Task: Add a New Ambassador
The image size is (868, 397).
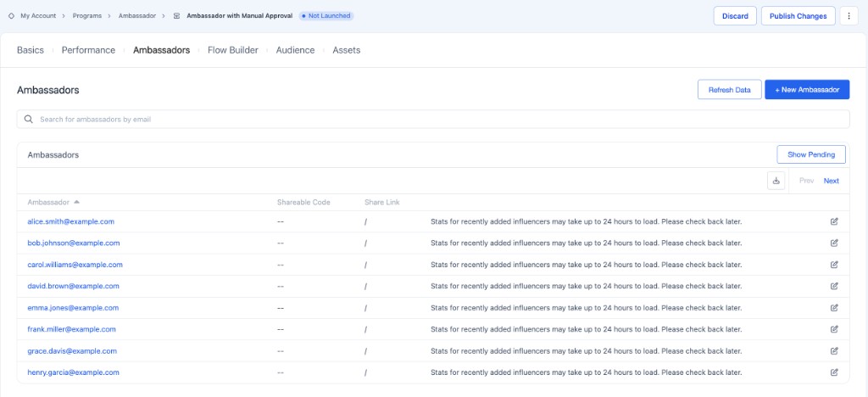Action: (x=807, y=90)
